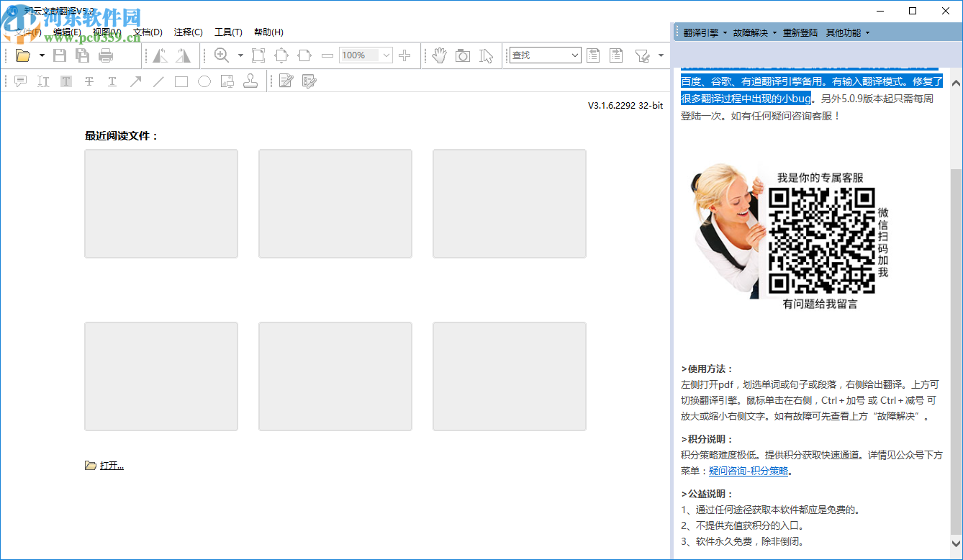Click the translation panel scroll down arrow
The image size is (963, 560).
point(956,543)
